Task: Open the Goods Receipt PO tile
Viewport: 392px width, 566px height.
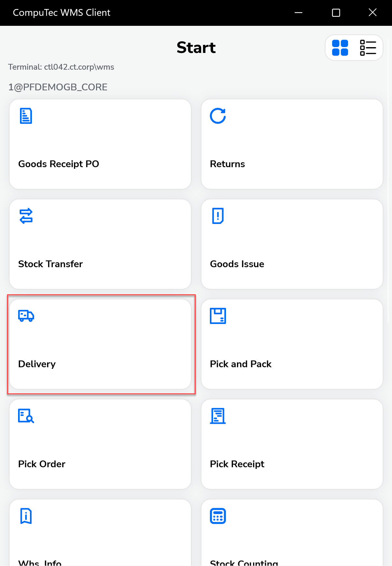Action: click(x=59, y=164)
